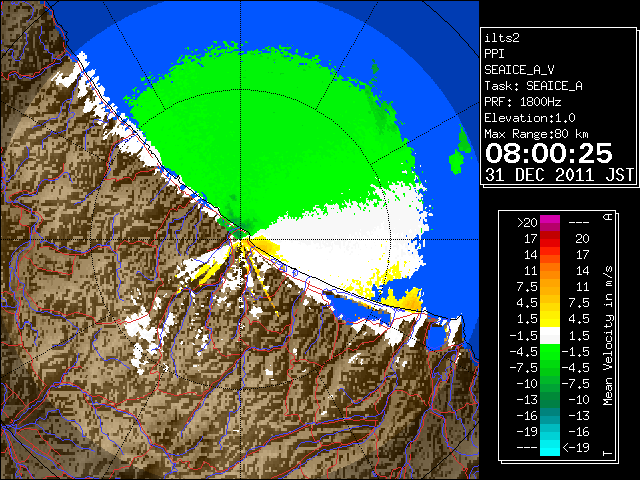Image resolution: width=640 pixels, height=480 pixels.
Task: Click the white -1.5 to 1.5 legend swatch
Action: [550, 335]
